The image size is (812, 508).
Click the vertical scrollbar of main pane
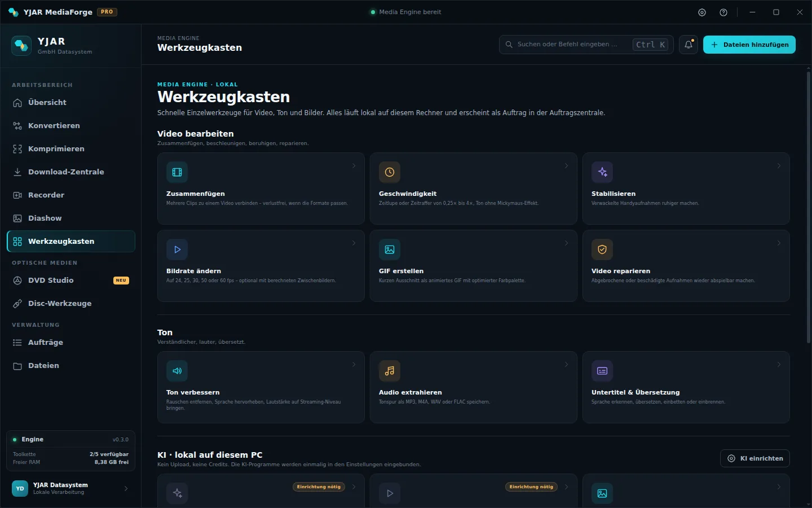(808, 207)
